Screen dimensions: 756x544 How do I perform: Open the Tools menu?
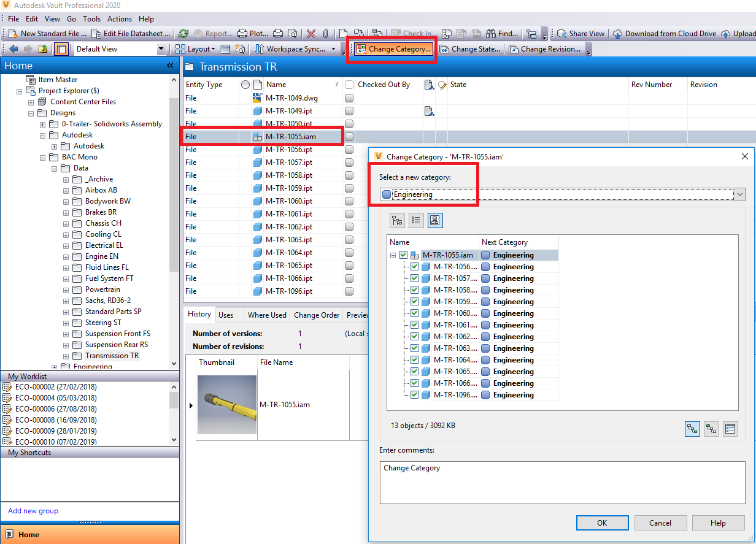coord(91,19)
